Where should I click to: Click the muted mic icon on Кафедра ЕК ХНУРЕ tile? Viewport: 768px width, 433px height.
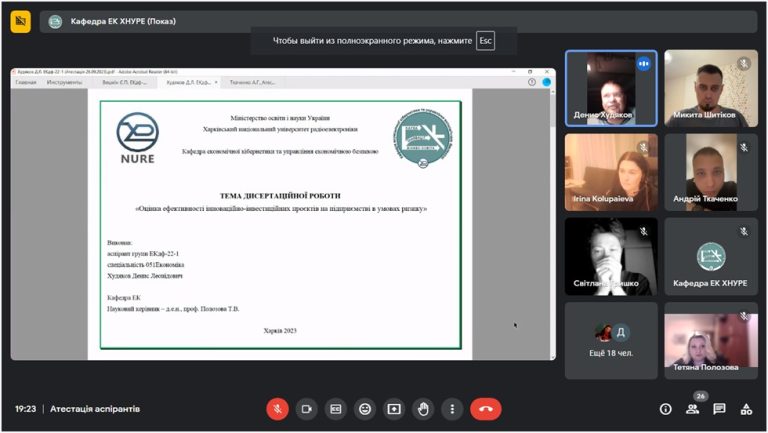[x=744, y=231]
